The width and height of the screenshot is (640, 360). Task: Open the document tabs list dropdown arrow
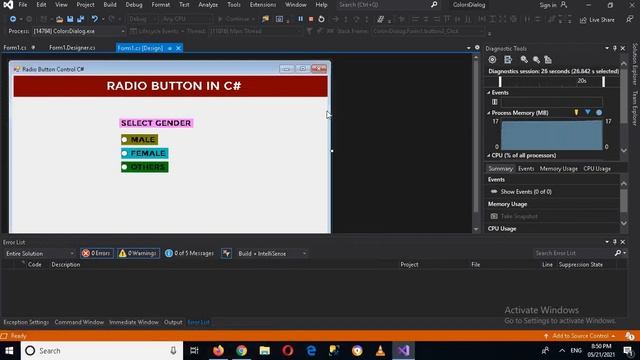pyautogui.click(x=468, y=48)
